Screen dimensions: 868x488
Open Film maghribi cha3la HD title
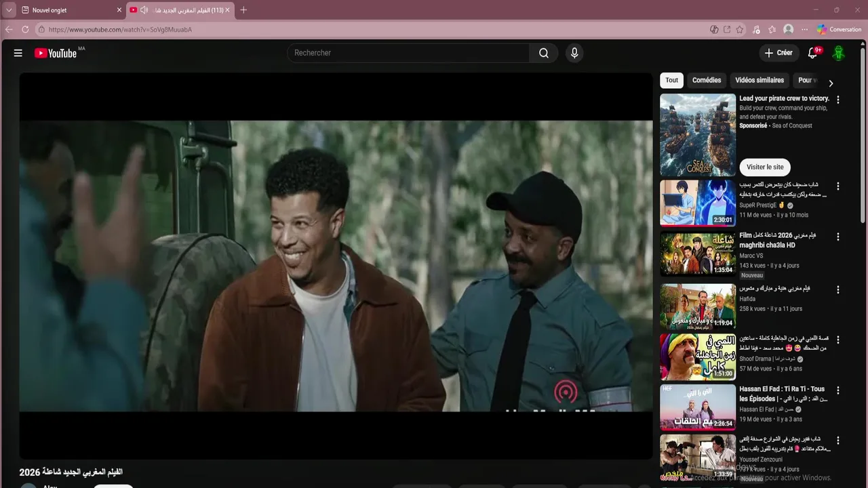tap(778, 240)
